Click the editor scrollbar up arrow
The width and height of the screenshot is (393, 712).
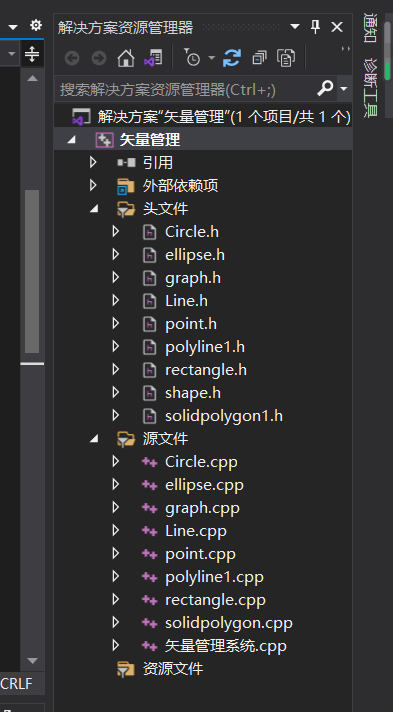32,79
